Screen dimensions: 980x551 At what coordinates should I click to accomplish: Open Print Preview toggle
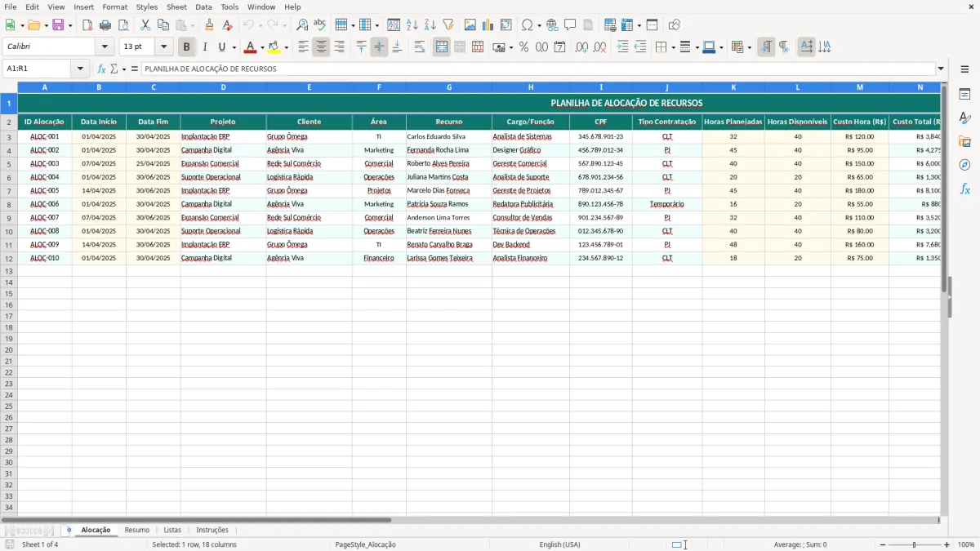click(123, 25)
